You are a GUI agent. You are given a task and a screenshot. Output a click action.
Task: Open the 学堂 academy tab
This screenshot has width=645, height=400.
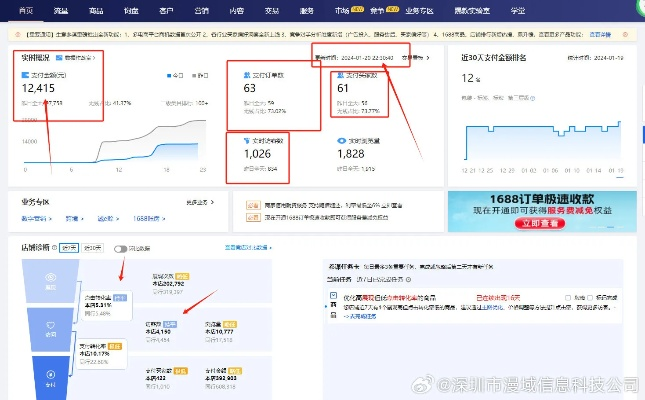pyautogui.click(x=518, y=11)
